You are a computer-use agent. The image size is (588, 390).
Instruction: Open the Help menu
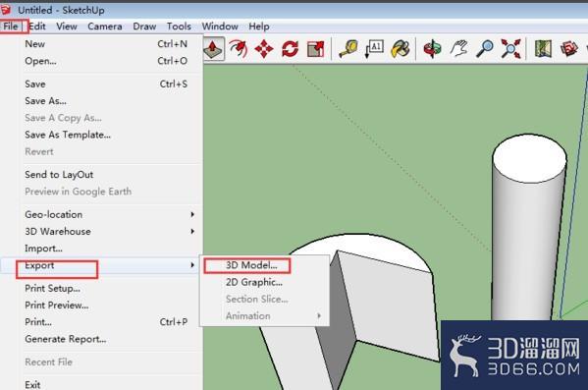(259, 27)
